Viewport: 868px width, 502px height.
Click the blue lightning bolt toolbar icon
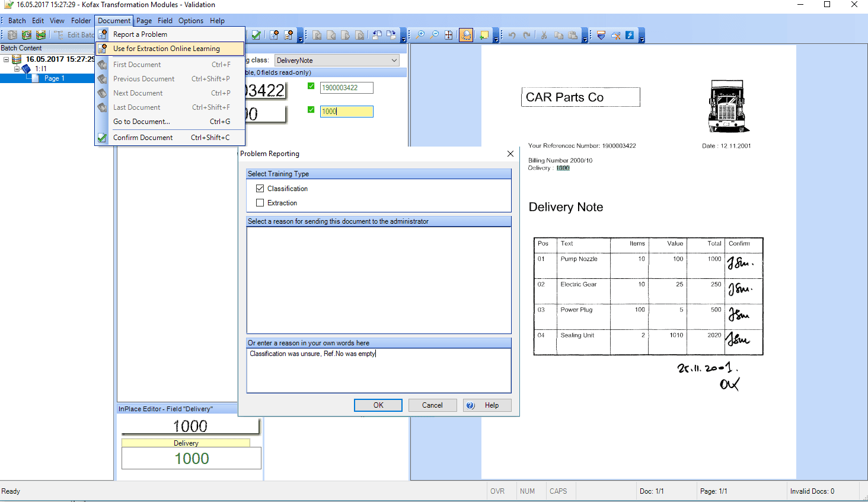point(630,35)
